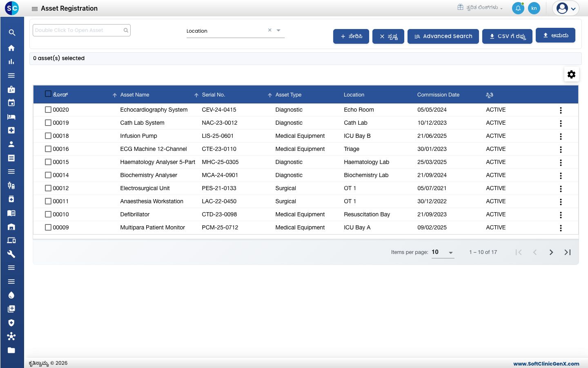
Task: Go to the home icon in sidebar
Action: 11,48
